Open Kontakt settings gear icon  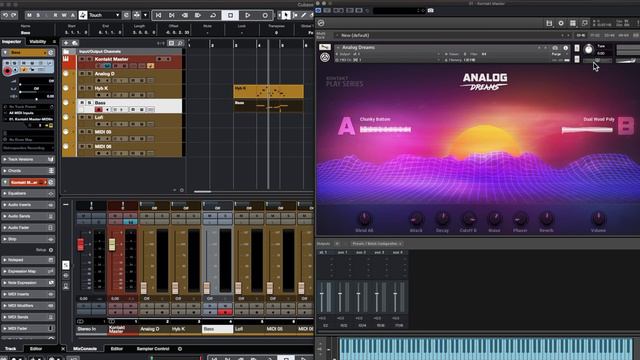561,23
